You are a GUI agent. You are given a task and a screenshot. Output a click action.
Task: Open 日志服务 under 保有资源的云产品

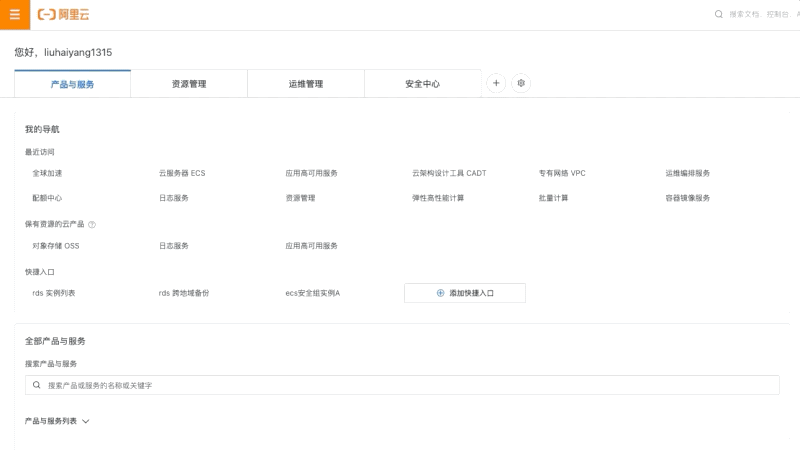[174, 246]
